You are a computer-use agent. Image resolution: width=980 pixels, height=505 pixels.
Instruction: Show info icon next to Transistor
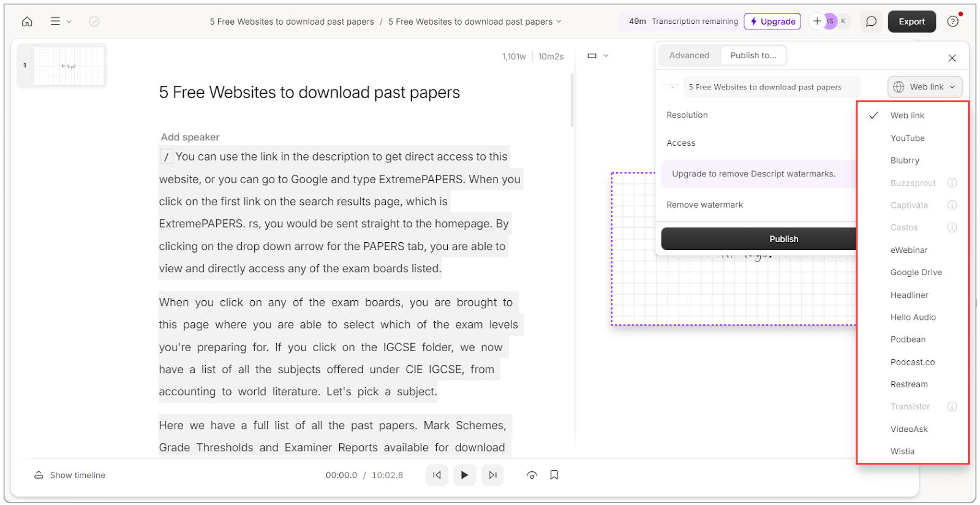[952, 406]
